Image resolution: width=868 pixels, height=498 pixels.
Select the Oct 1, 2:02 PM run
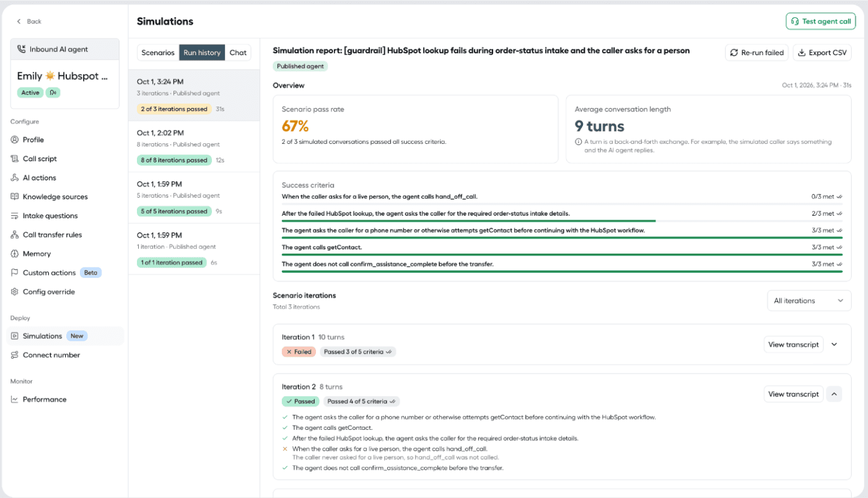[x=194, y=146]
